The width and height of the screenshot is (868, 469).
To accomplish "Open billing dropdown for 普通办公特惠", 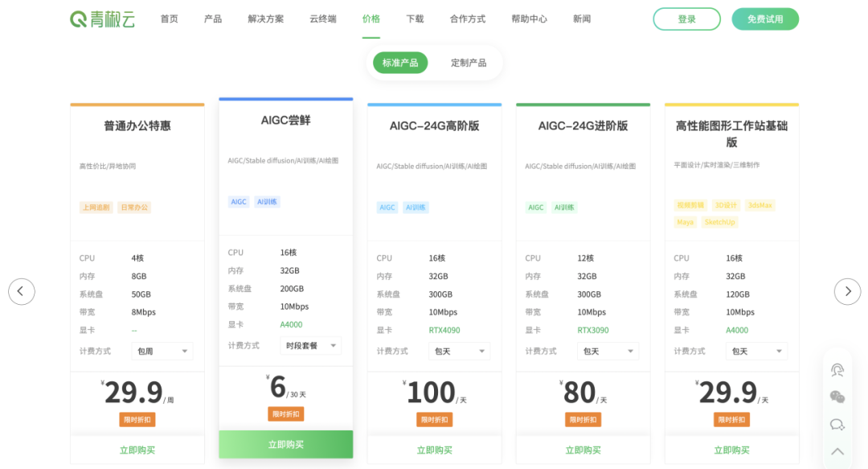I will [x=162, y=351].
